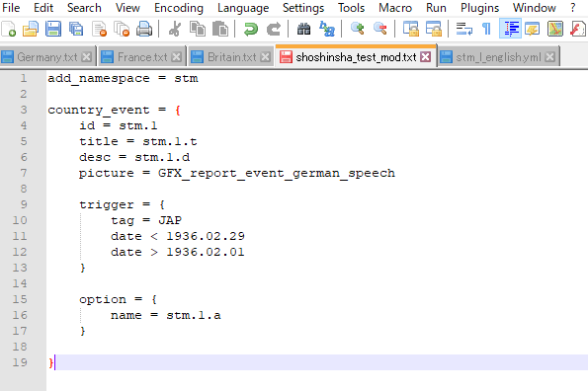Redo the edit with the gray arrow
Image resolution: width=588 pixels, height=391 pixels.
click(x=274, y=29)
